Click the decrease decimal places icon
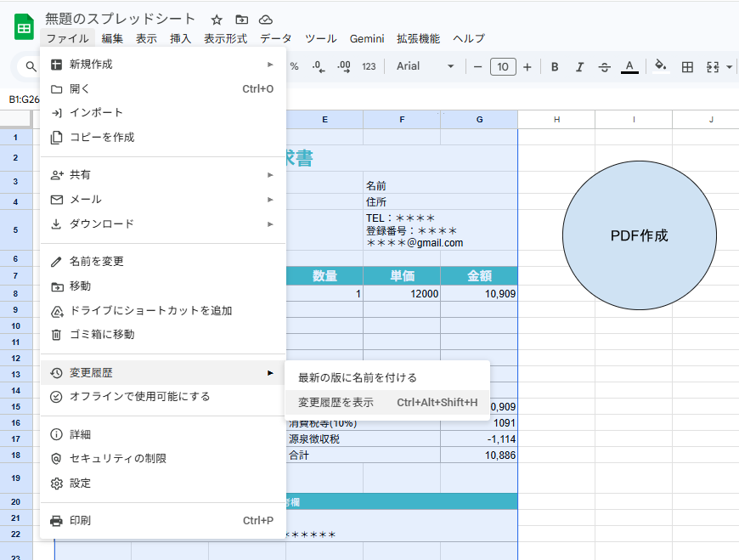 [319, 67]
